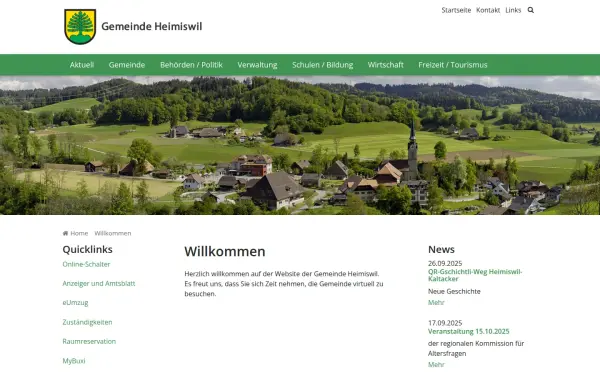Click Mehr under Kommission für Altersfragen
The height and width of the screenshot is (375, 600).
point(436,365)
